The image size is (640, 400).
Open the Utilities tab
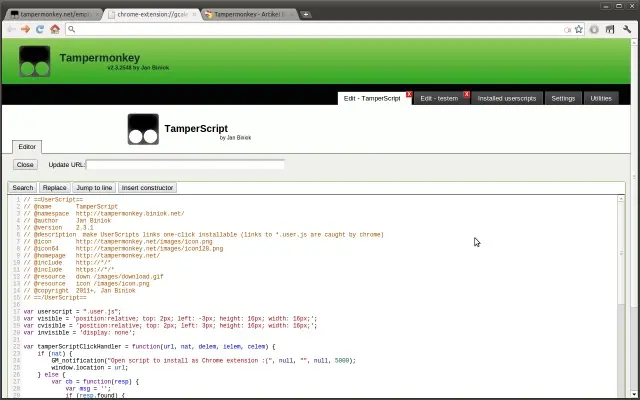tap(601, 98)
